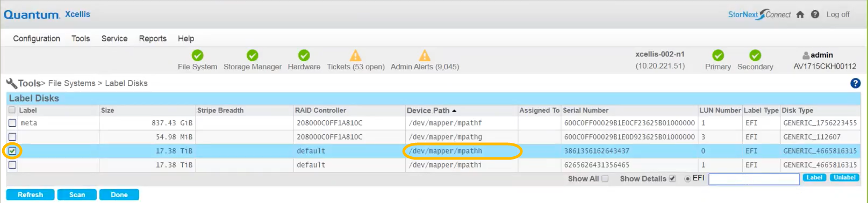Click the File System status checkmark icon

(x=197, y=55)
